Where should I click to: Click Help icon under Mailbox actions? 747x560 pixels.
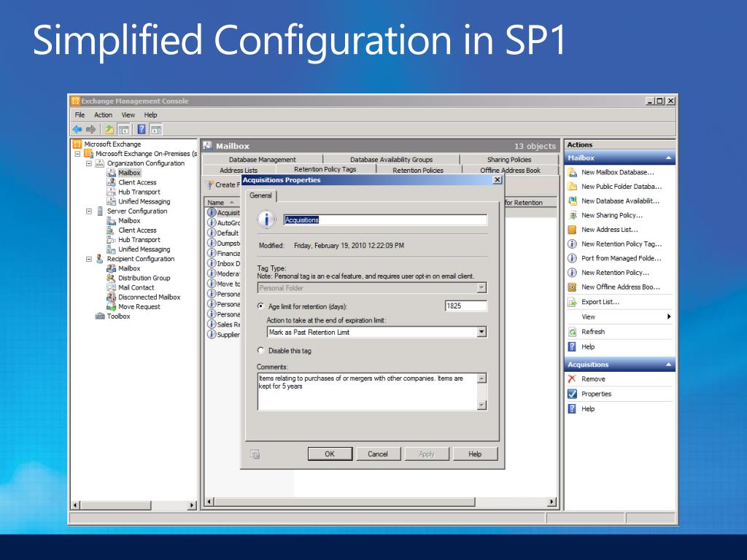click(x=573, y=346)
